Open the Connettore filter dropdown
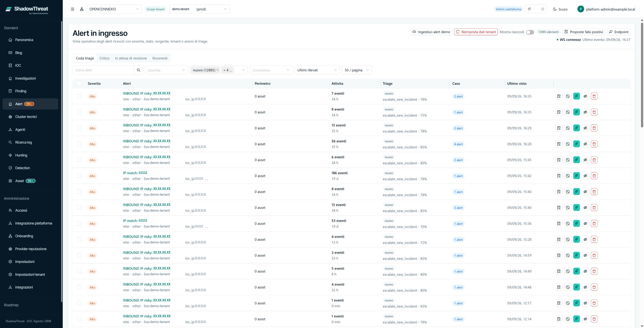Screen dimensions: 644x328 pos(271,70)
